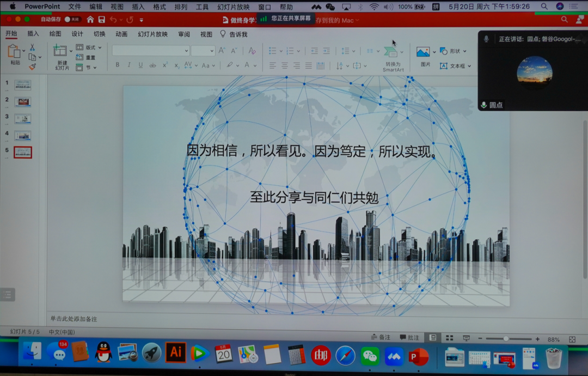Open the 幻灯片放映 ribbon tab
This screenshot has width=588, height=376.
click(x=152, y=34)
